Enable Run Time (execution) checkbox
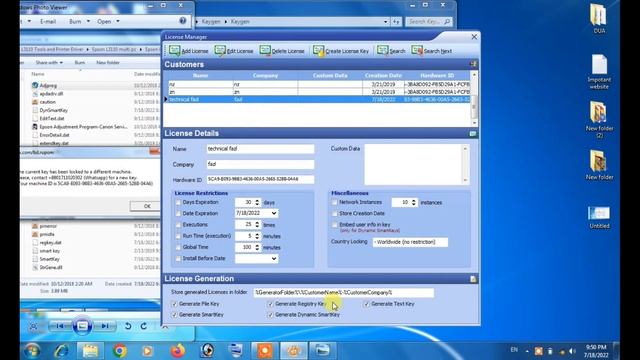Image resolution: width=640 pixels, height=360 pixels. point(178,236)
